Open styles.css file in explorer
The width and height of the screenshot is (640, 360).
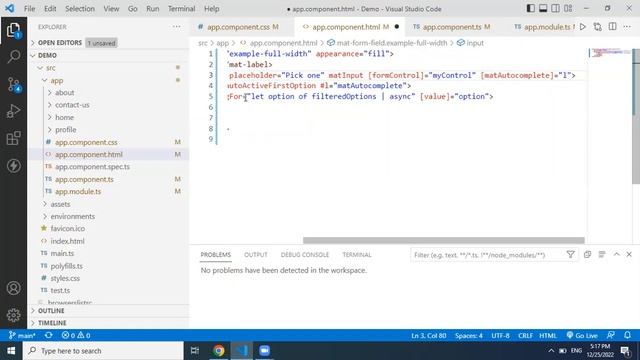coord(65,278)
